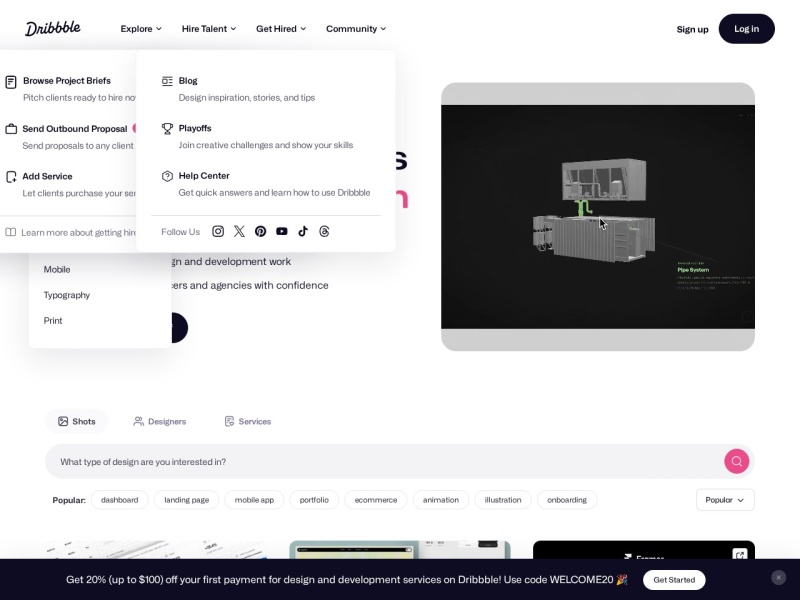This screenshot has height=600, width=800.
Task: Click the Browse Project Briefs document icon
Action: [x=11, y=82]
